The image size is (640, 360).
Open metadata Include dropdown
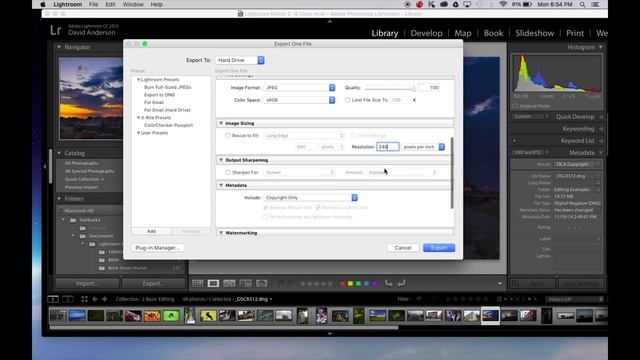tap(311, 198)
